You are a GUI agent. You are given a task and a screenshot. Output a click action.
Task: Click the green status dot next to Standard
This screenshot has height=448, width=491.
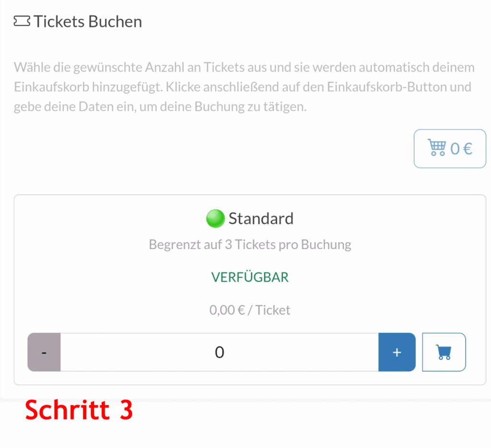215,219
